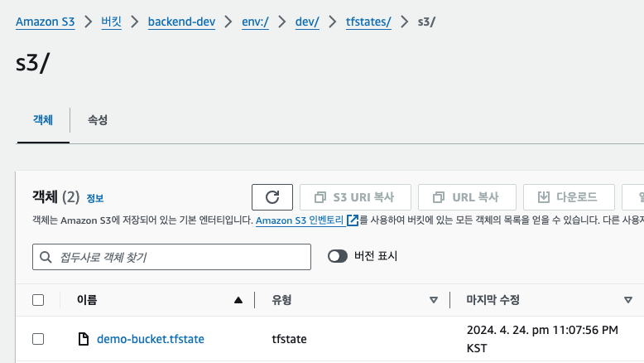
Task: Sort by 유형 column arrow
Action: click(433, 300)
